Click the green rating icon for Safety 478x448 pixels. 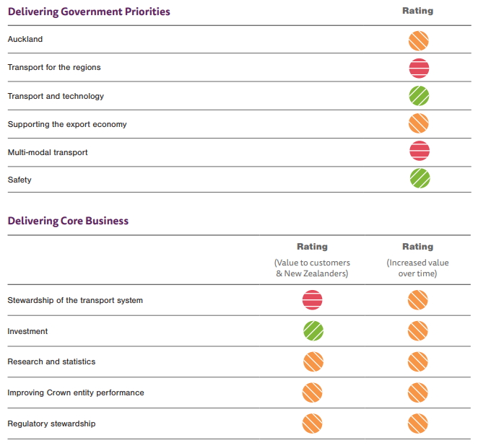click(418, 179)
